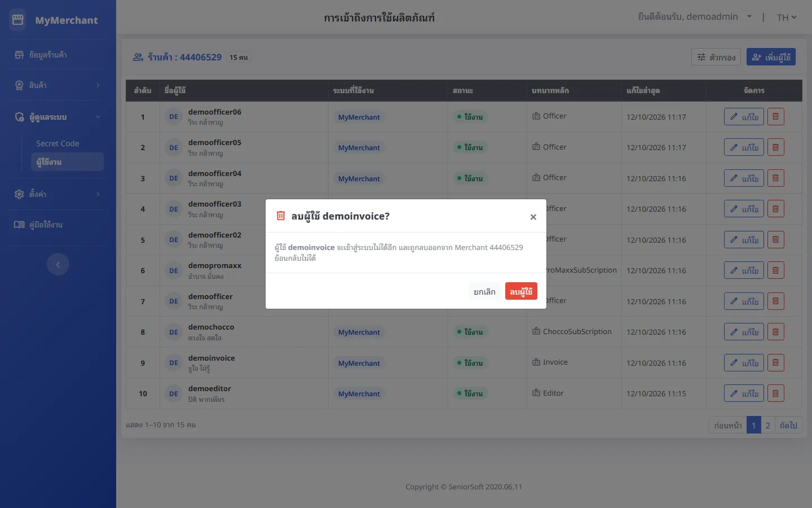812x508 pixels.
Task: Click the DE avatar for demoofficer06
Action: tap(174, 117)
